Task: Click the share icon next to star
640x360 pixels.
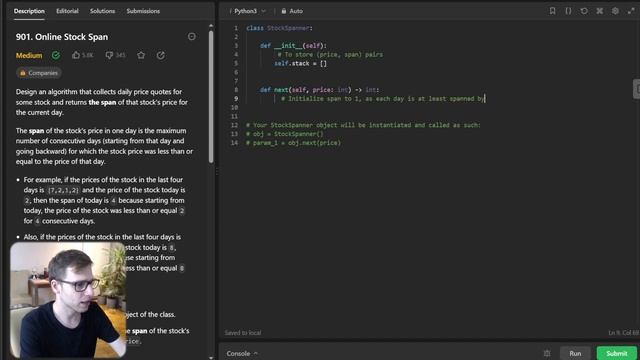Action: click(161, 55)
